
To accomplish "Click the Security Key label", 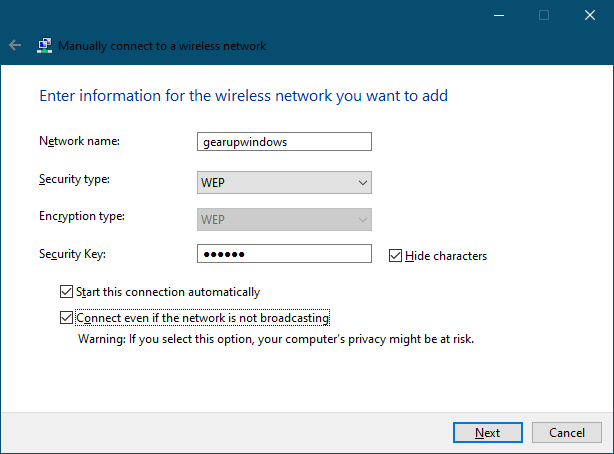I will click(x=71, y=254).
